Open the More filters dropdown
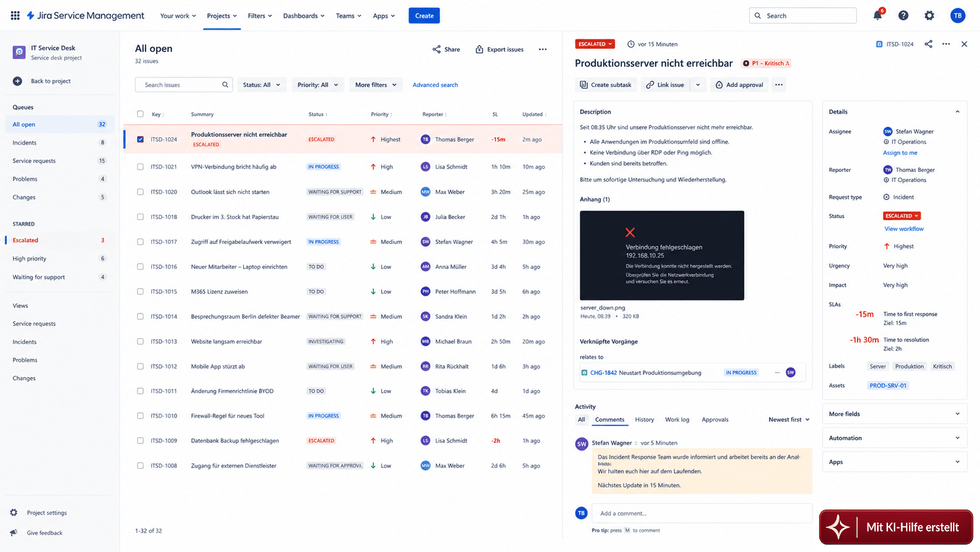Viewport: 980px width, 552px height. coord(376,84)
